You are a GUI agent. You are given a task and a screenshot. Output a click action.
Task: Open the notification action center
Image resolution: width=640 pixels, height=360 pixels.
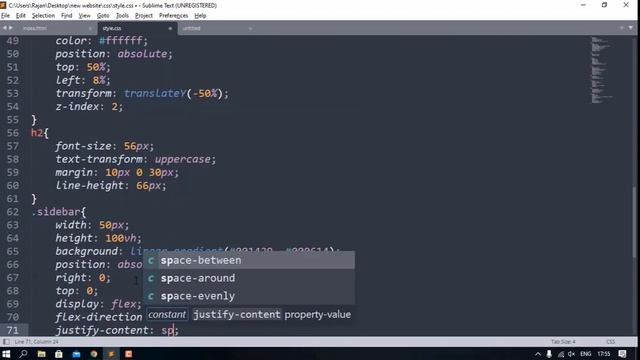(x=622, y=354)
